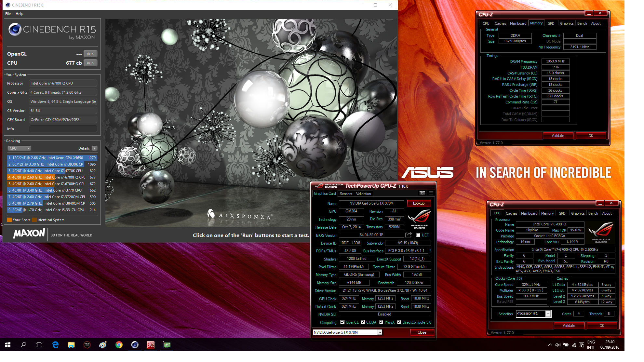Open Bench tab in lower CPU-Z window
This screenshot has height=362, width=644.
click(593, 213)
